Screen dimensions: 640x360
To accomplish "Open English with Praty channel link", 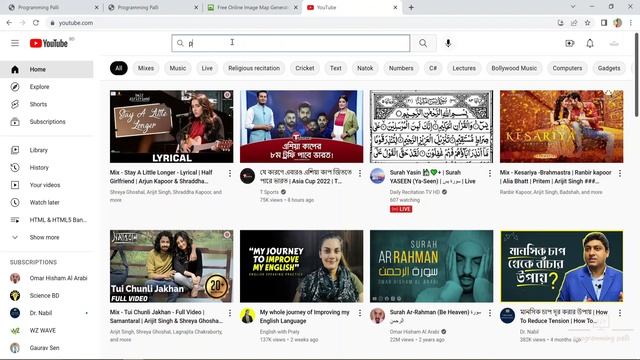I will [x=280, y=332].
